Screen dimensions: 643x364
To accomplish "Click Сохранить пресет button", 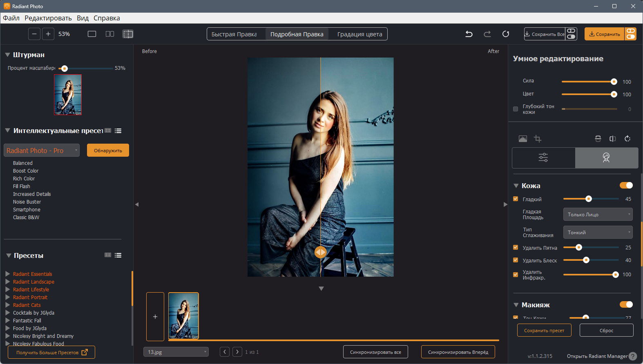I will click(544, 330).
